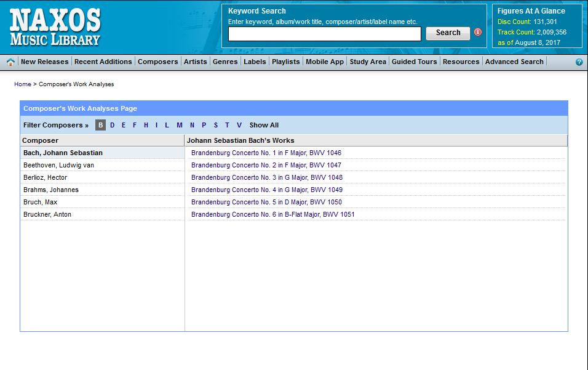Viewport: 588px width, 370px height.
Task: Open Brandenburg Concerto No. 5 in D Major
Action: (x=266, y=203)
